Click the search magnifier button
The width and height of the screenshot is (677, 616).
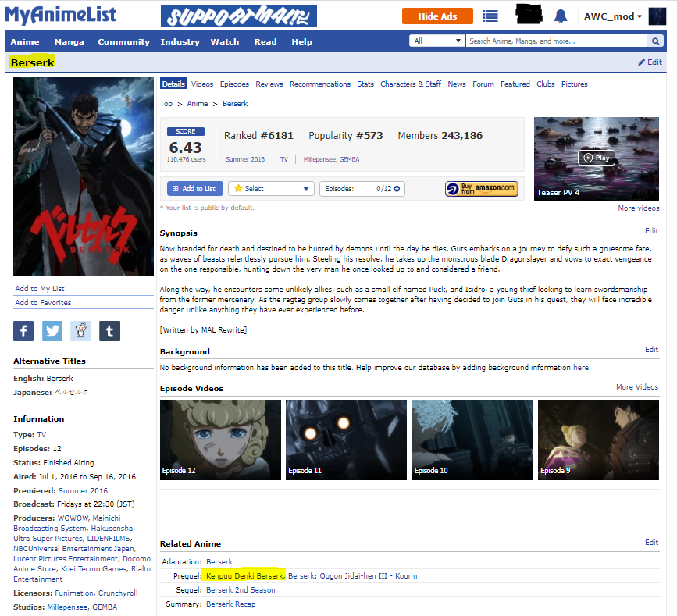[x=655, y=41]
